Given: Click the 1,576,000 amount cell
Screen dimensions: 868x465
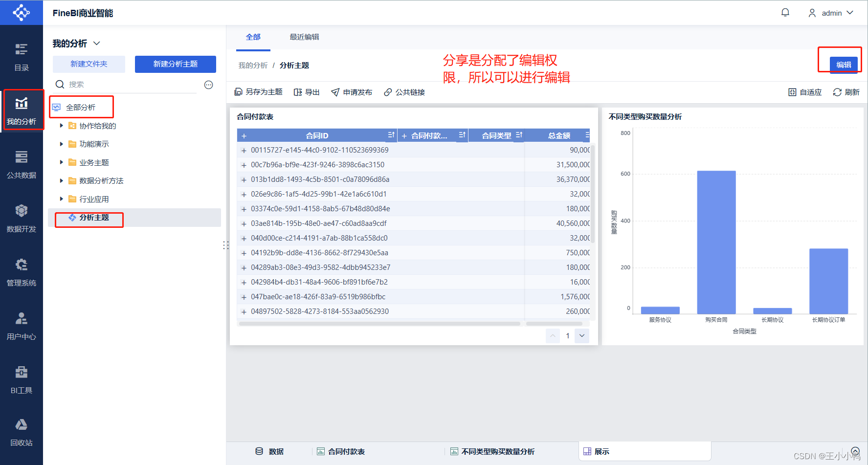Looking at the screenshot, I should coord(575,297).
